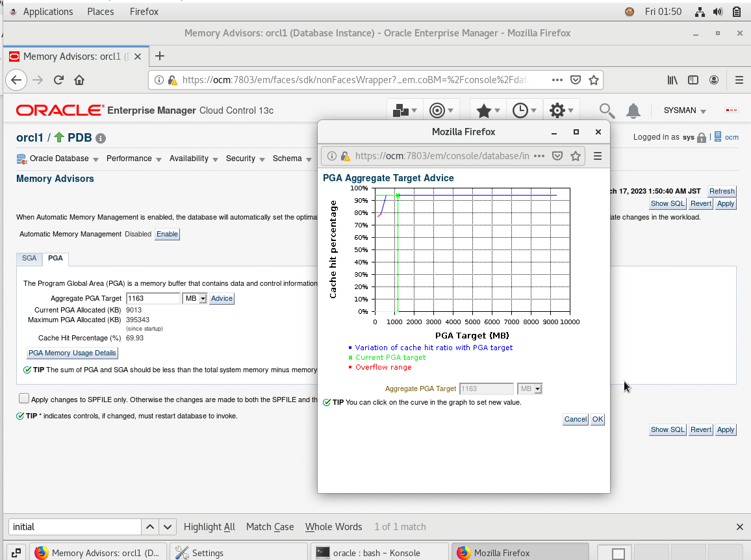Open Applications menu
The width and height of the screenshot is (751, 560).
48,12
